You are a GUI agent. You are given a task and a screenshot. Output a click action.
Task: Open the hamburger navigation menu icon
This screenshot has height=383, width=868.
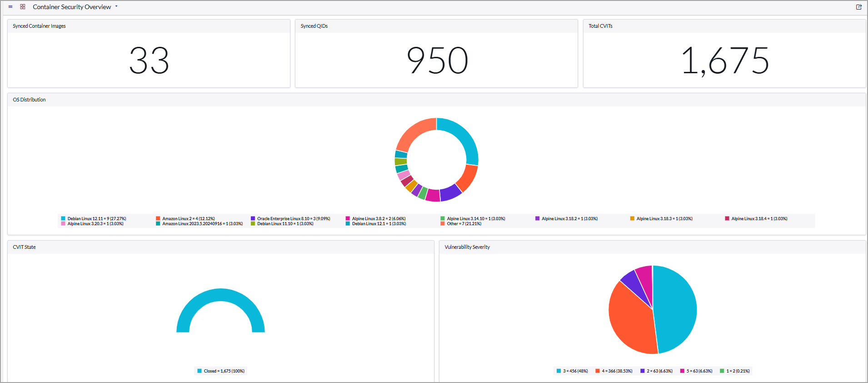point(10,7)
